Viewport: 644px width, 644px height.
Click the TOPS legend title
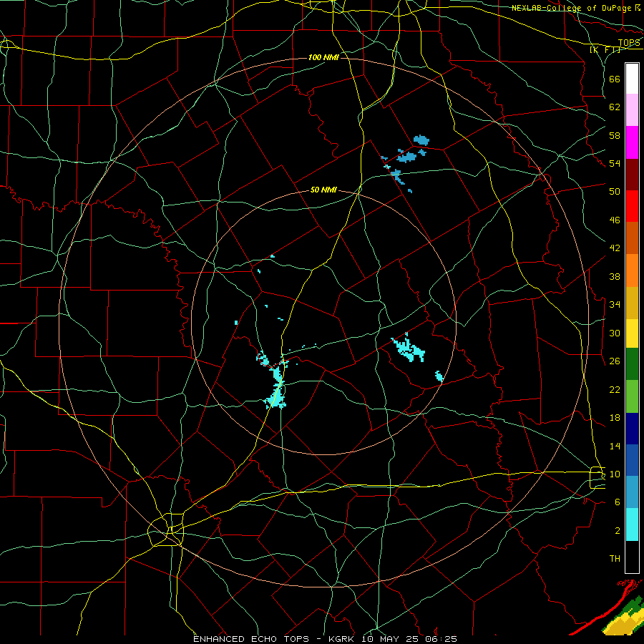click(x=629, y=43)
